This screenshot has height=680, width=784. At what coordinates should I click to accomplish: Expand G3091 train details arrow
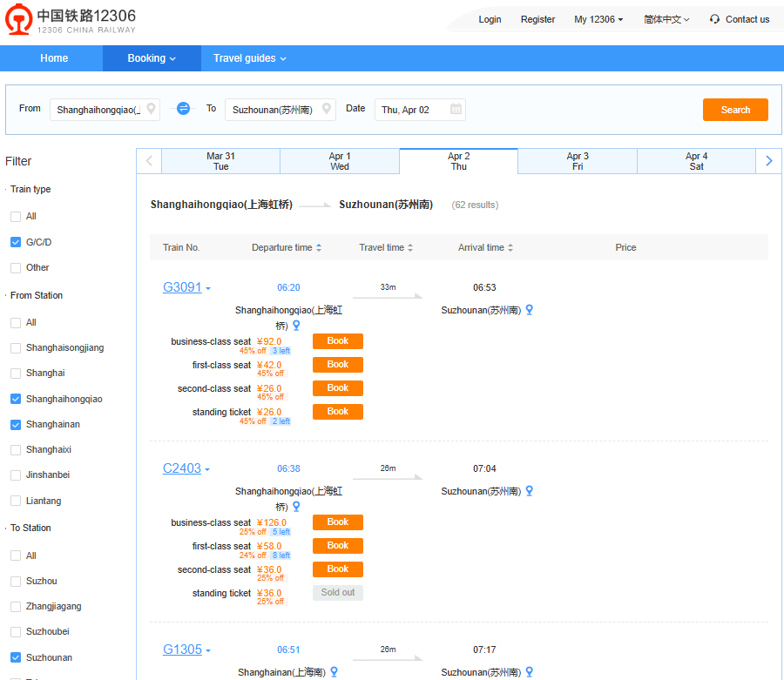coord(208,289)
